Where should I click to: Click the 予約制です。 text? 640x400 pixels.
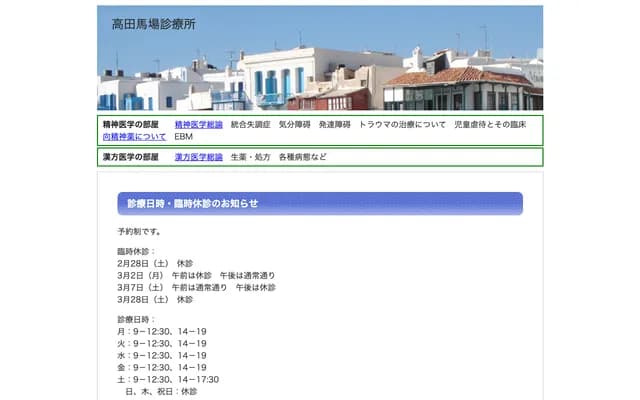(139, 231)
